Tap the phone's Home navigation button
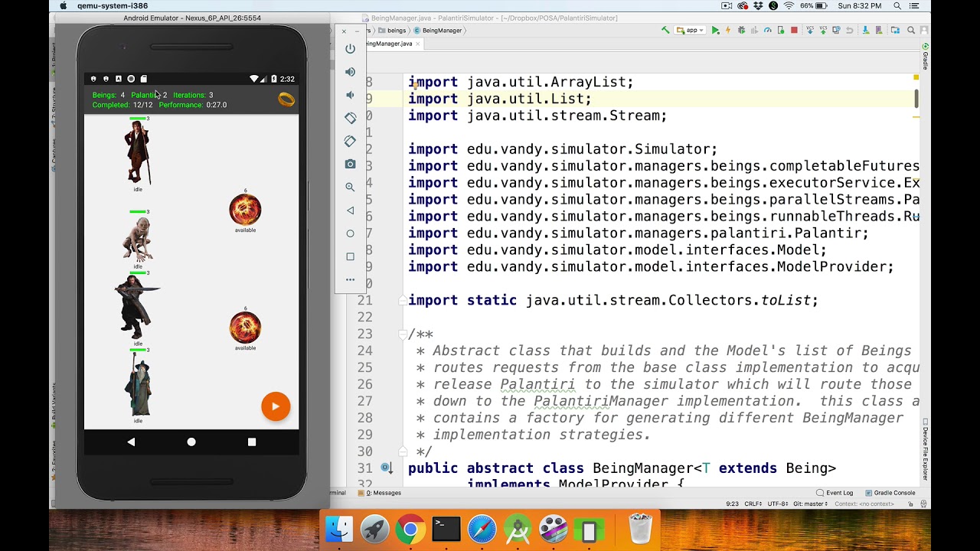 (191, 442)
